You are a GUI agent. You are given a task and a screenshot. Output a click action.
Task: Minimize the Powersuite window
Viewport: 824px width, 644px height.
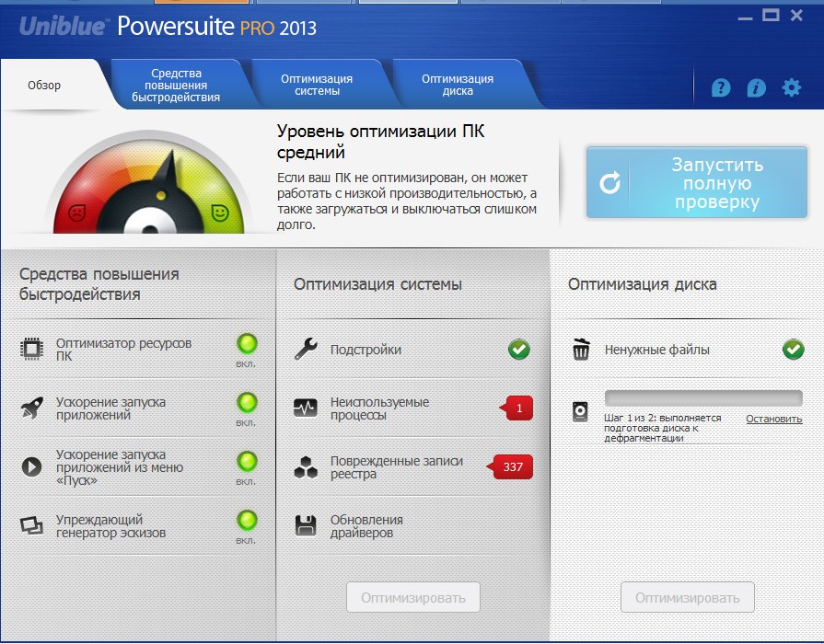[745, 17]
